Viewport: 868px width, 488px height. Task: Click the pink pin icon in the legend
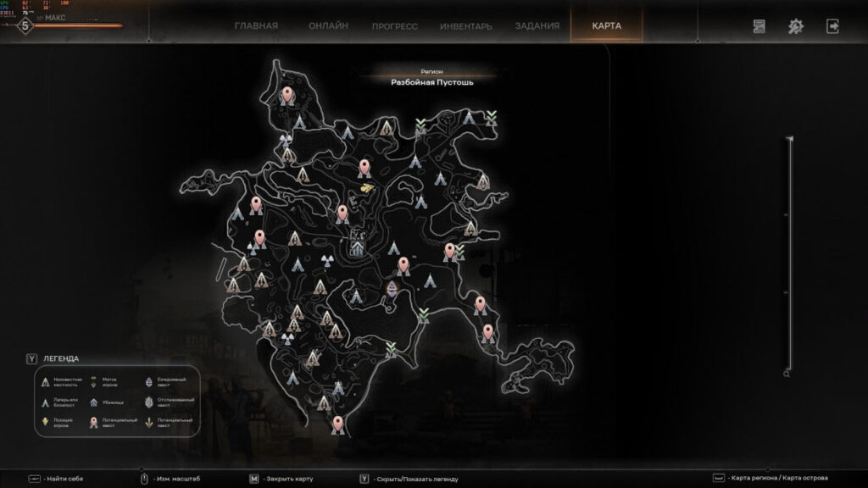tap(93, 424)
